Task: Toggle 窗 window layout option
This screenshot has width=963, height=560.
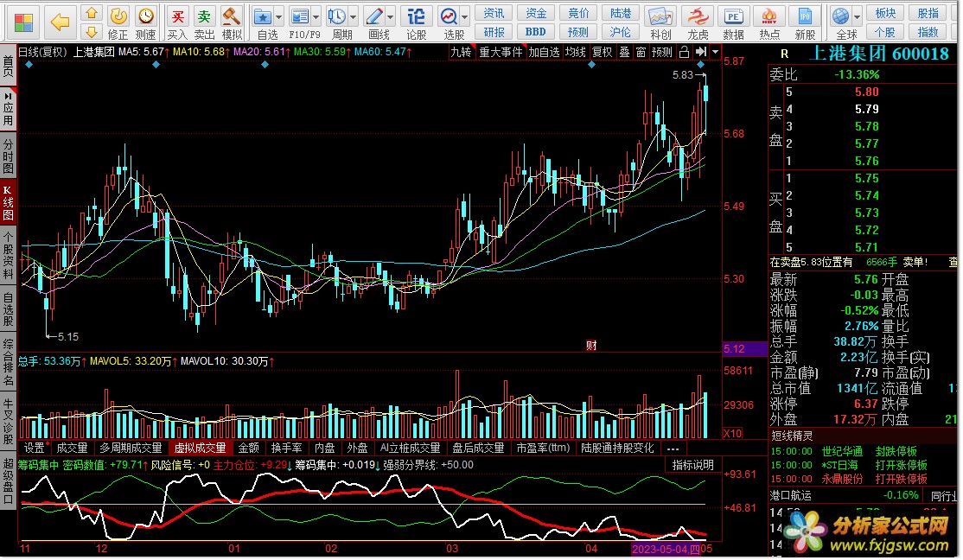Action: point(641,52)
